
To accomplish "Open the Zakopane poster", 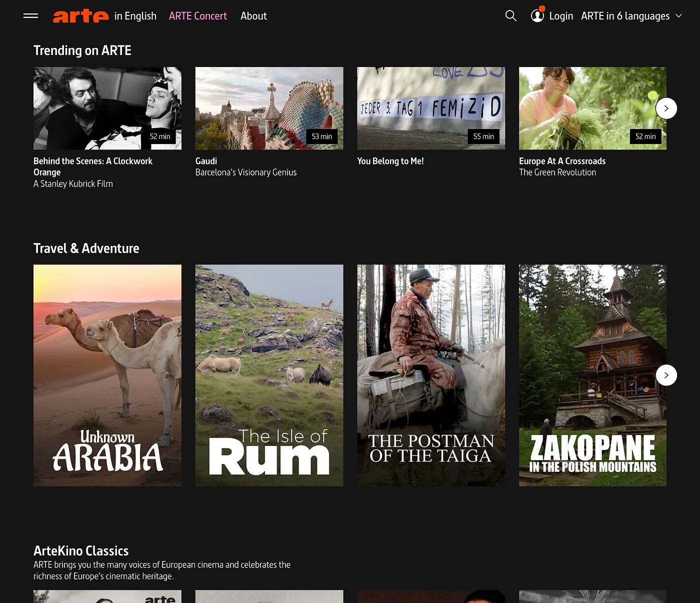I will point(592,375).
